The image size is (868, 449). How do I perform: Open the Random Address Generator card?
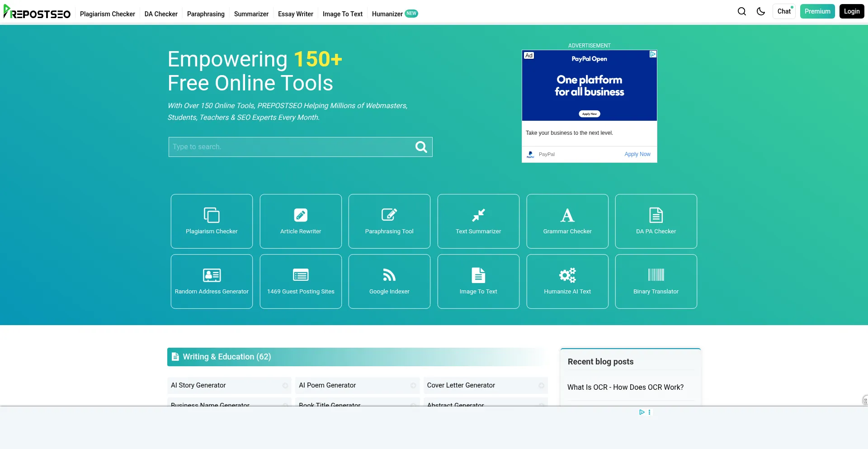coord(212,281)
